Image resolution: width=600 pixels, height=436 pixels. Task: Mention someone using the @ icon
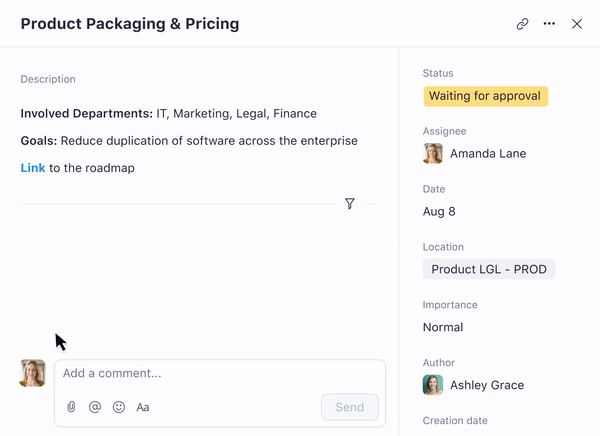pos(95,407)
